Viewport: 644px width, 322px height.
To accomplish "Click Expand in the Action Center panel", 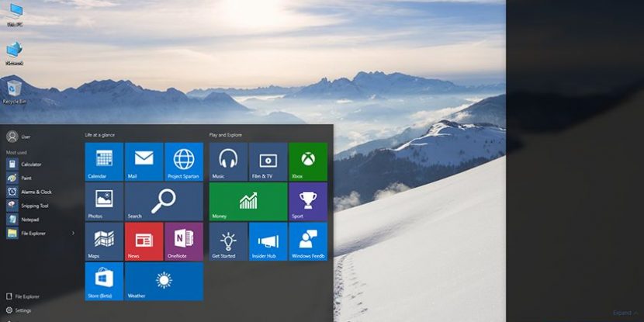I will (x=624, y=313).
